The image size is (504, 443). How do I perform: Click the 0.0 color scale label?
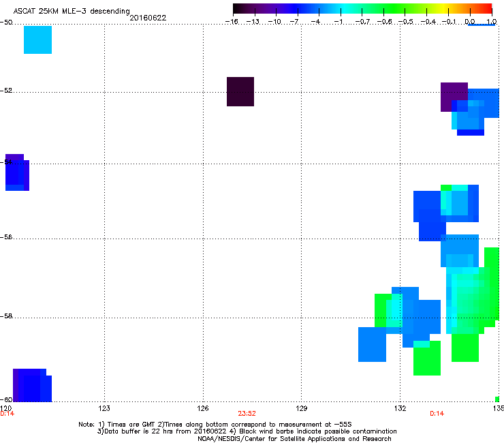(470, 22)
